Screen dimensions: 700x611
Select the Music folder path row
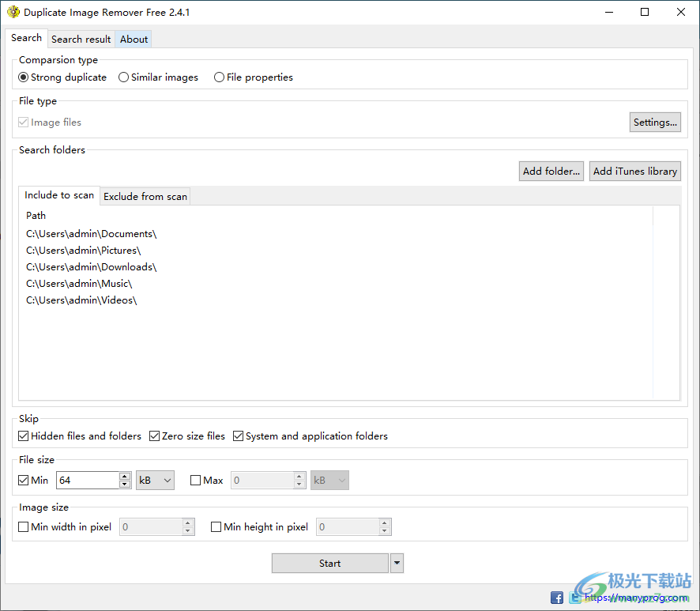(79, 283)
